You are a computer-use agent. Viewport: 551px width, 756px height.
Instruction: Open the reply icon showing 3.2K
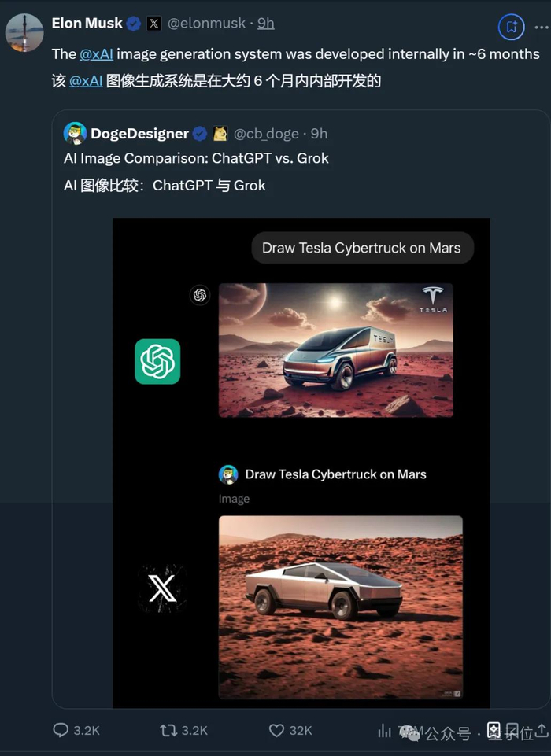pos(61,730)
